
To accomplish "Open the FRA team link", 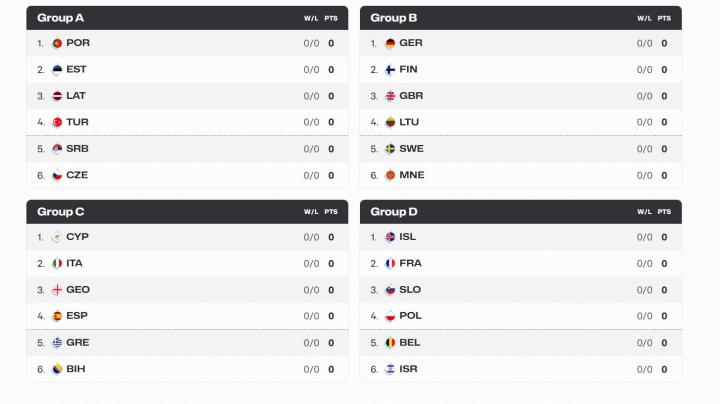I will click(x=410, y=263).
